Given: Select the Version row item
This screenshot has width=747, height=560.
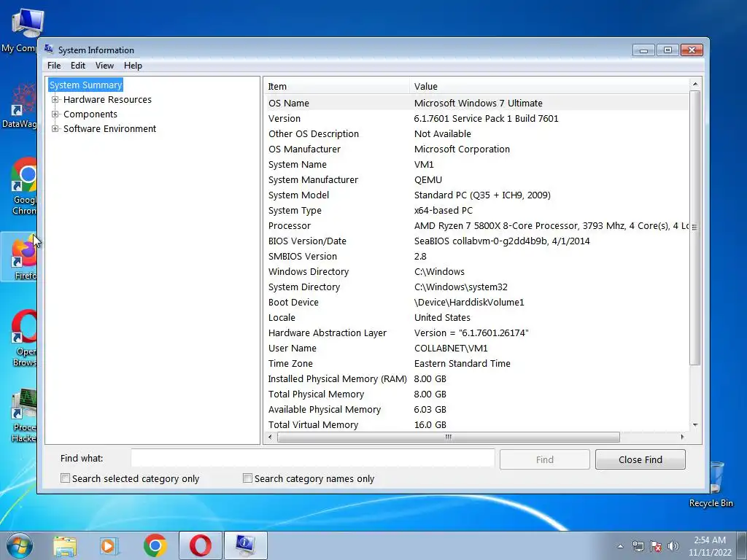Looking at the screenshot, I should (476, 119).
